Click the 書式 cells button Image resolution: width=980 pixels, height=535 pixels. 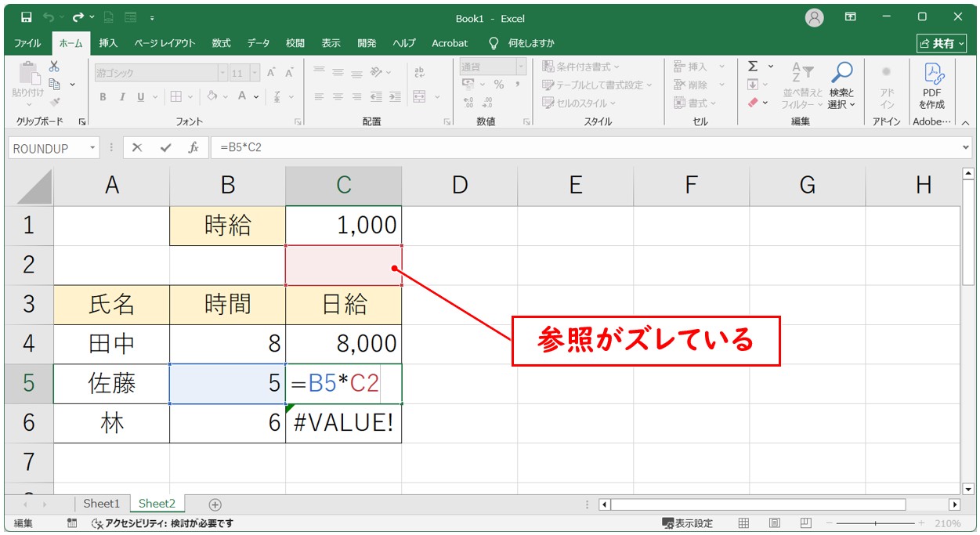(x=696, y=103)
